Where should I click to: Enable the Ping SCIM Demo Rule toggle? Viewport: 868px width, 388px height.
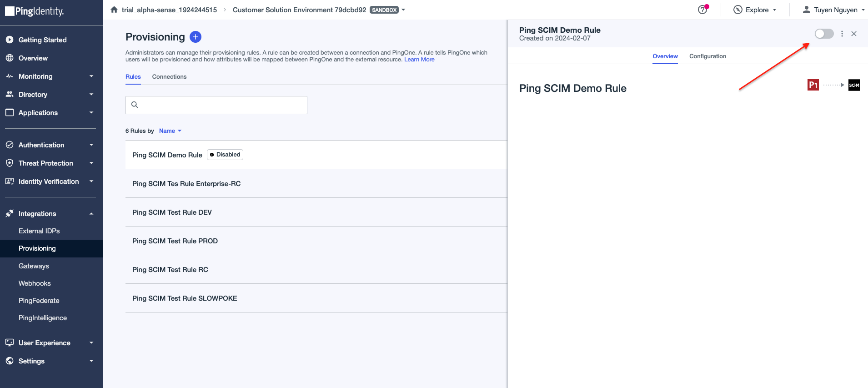click(824, 34)
